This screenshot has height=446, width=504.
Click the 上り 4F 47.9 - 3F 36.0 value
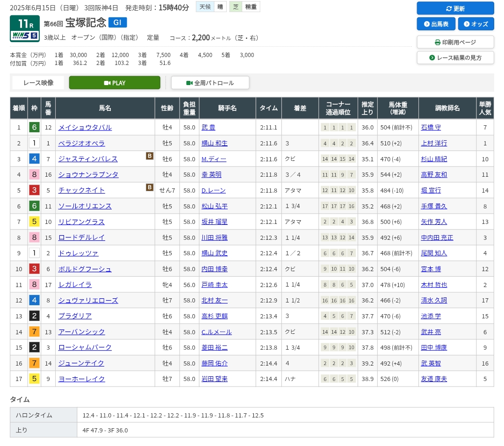coord(105,430)
